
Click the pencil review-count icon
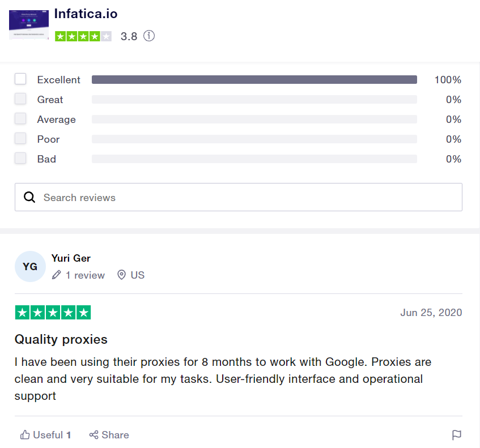(56, 275)
